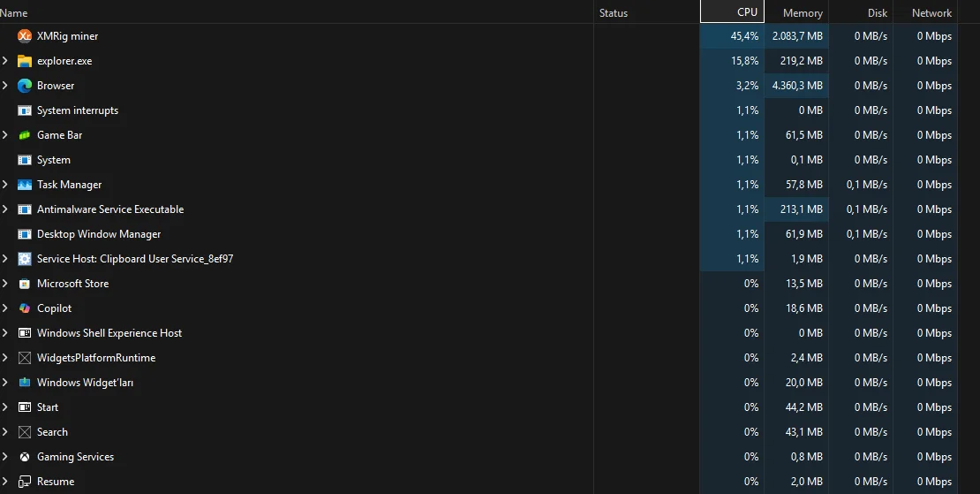Expand the WidgetsPlatformRuntime group
The height and width of the screenshot is (494, 980).
click(5, 358)
